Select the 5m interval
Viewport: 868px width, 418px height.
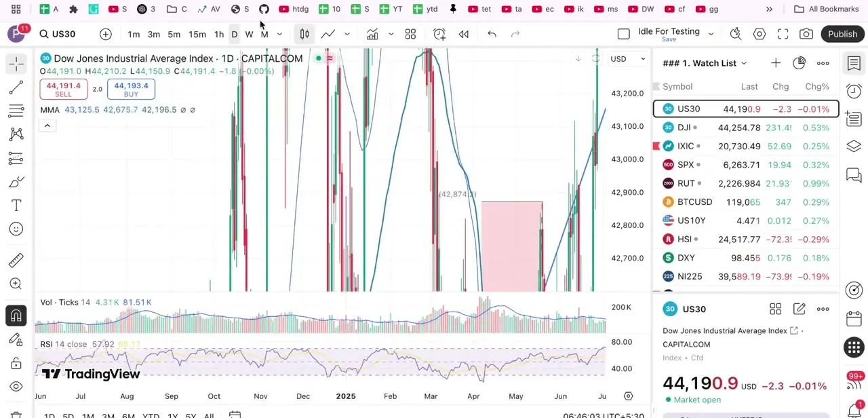174,35
